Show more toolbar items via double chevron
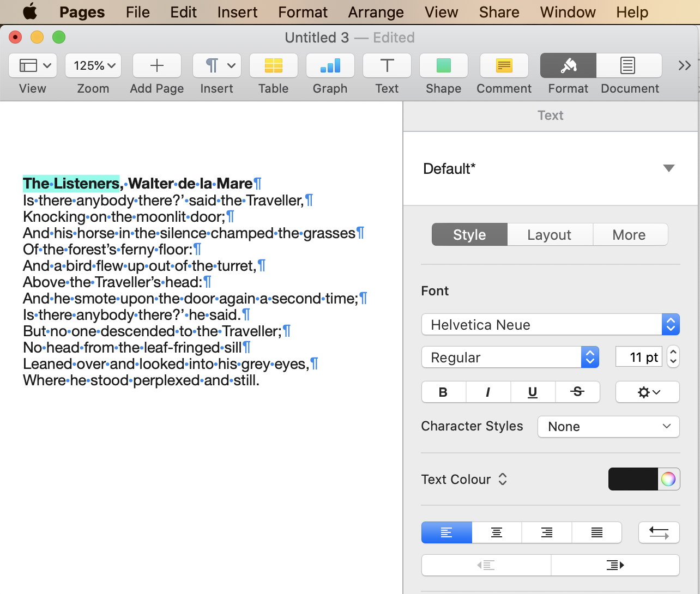 click(x=685, y=66)
